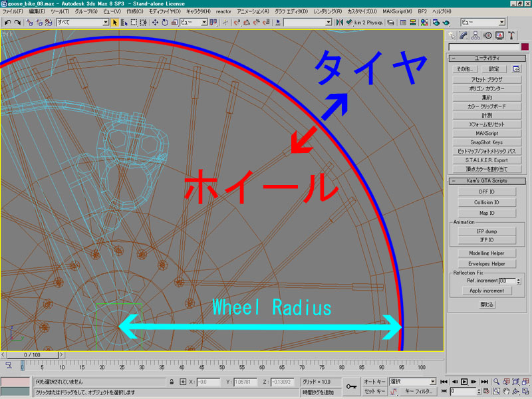Image resolution: width=532 pixels, height=399 pixels.
Task: Open the reactor menu
Action: coord(223,11)
